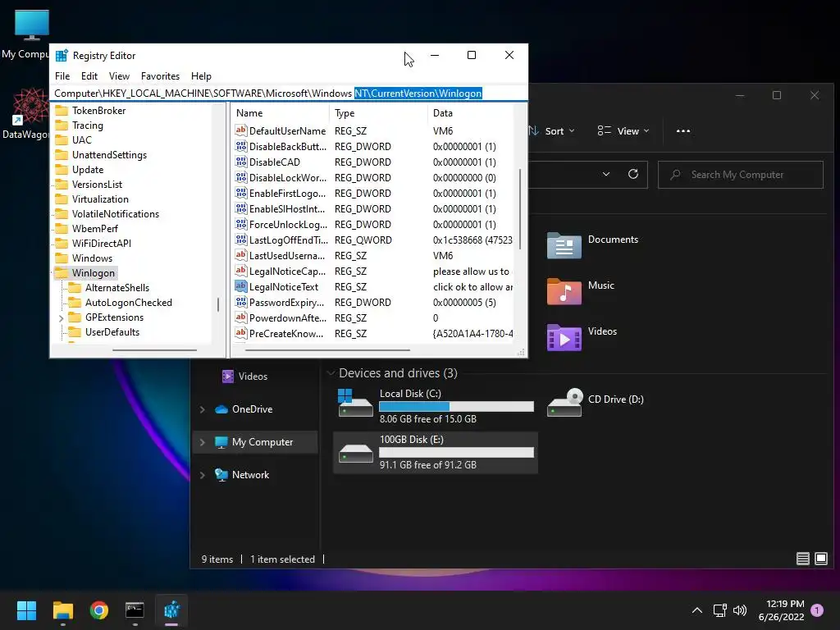Select the LegalNoticeCap... string icon

[241, 270]
